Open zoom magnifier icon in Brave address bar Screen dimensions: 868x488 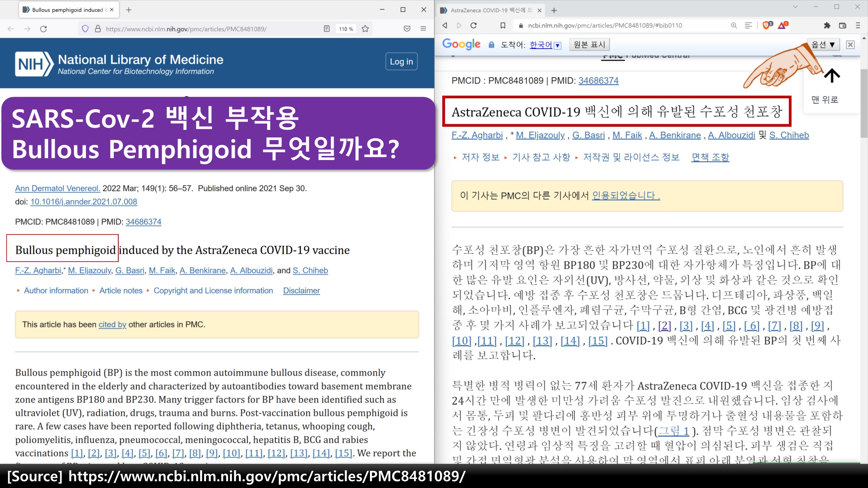tap(734, 25)
